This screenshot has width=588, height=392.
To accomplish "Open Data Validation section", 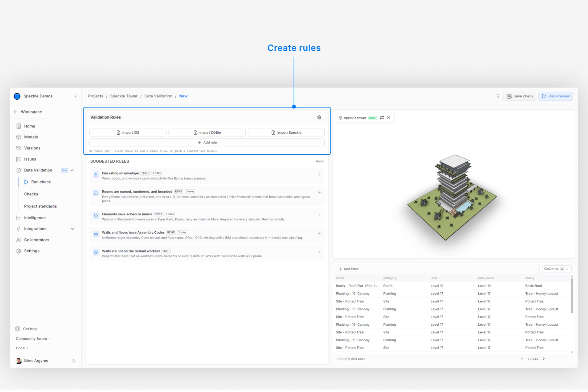I will (x=38, y=170).
